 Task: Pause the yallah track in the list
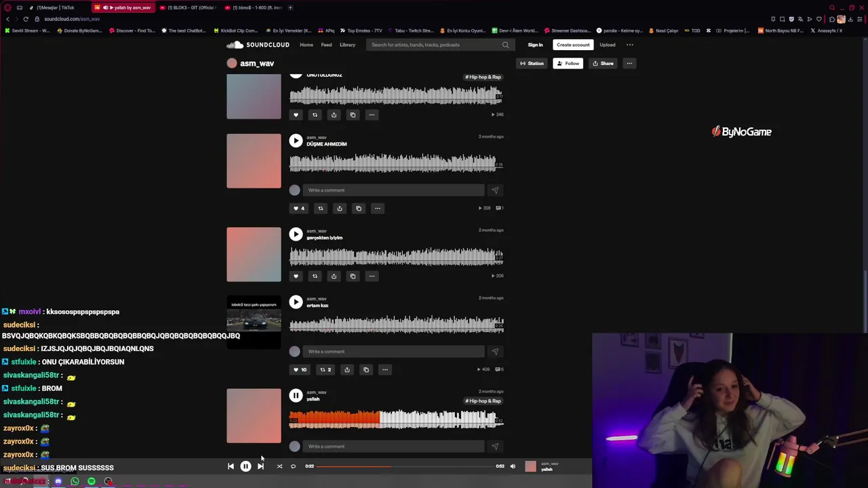coord(296,395)
